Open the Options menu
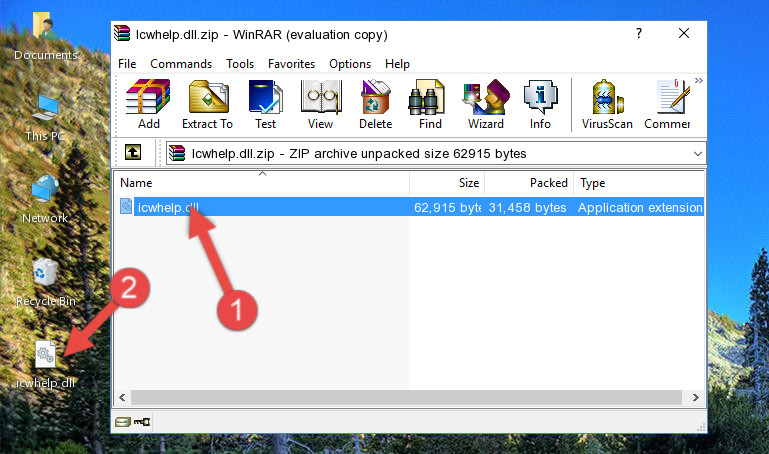Image resolution: width=769 pixels, height=454 pixels. click(350, 64)
